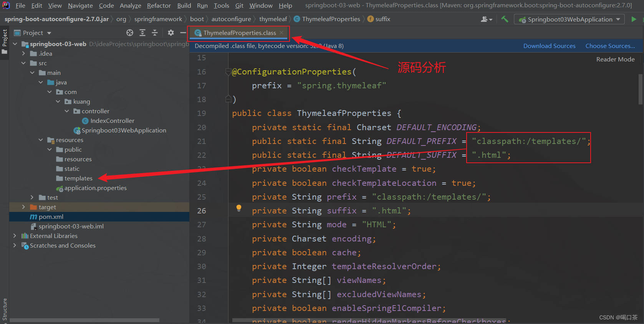Open the Navigate menu
This screenshot has height=324, width=644.
click(80, 5)
